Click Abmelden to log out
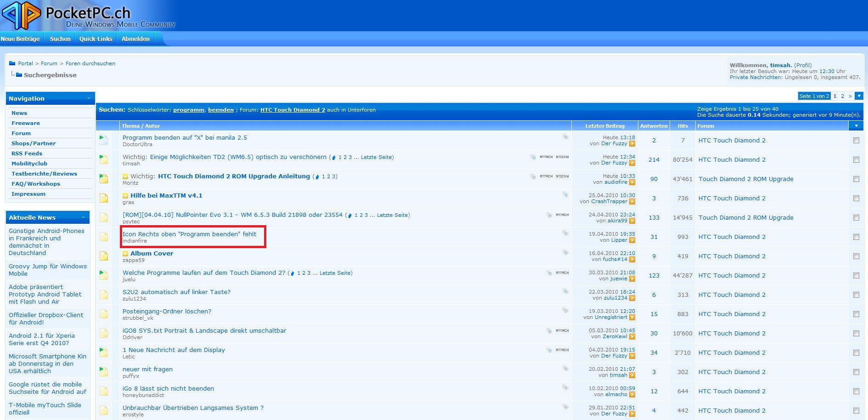 click(135, 39)
